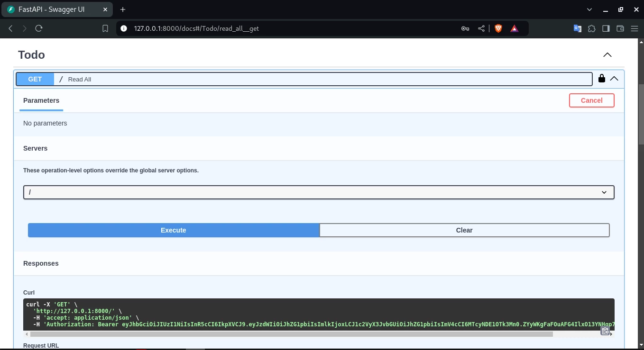Open the tab search dropdown arrow
Image resolution: width=644 pixels, height=350 pixels.
[589, 9]
